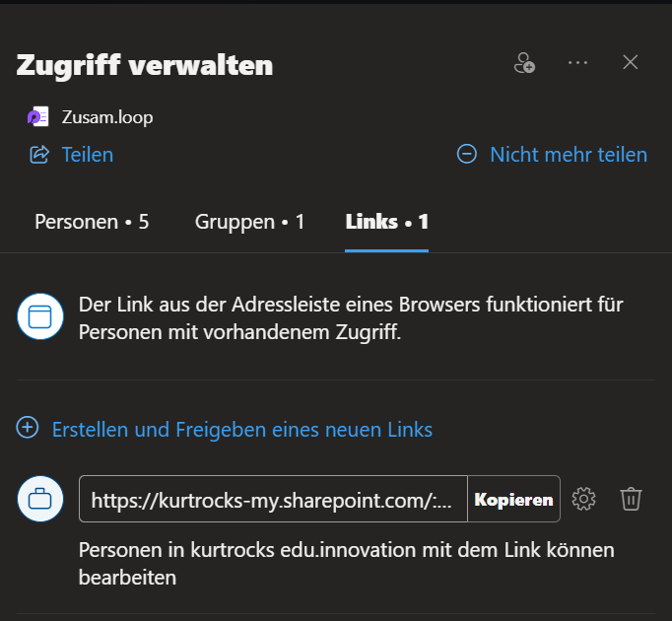This screenshot has height=621, width=672.
Task: Delete the link with trash icon
Action: click(631, 499)
